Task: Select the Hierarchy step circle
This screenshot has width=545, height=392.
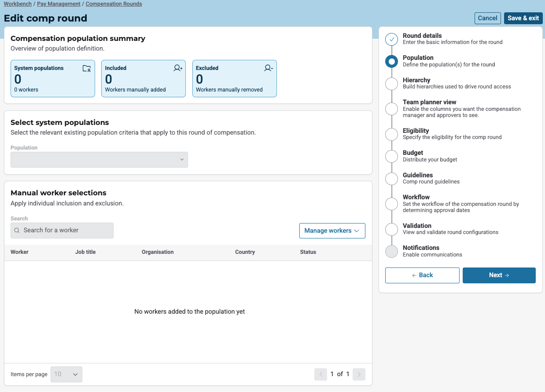Action: click(x=391, y=84)
